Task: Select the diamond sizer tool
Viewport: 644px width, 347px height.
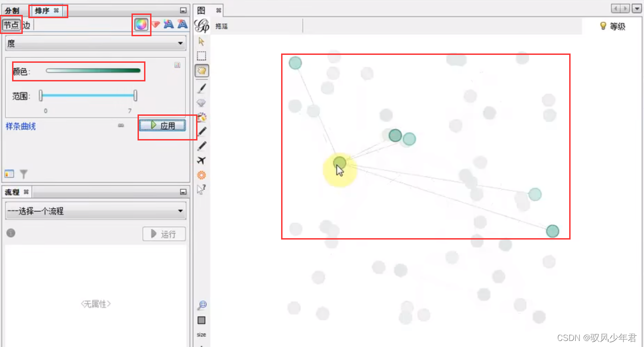Action: click(201, 103)
